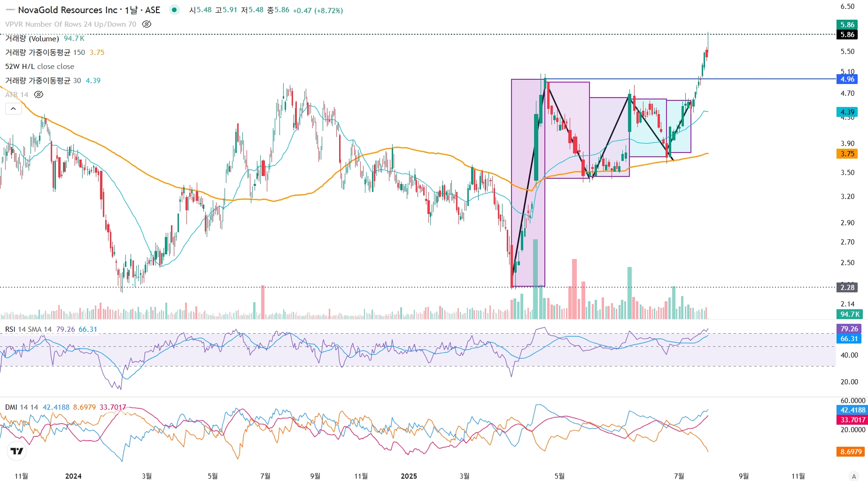This screenshot has height=481, width=868.
Task: Click the gray 2.28 price scale tag
Action: point(847,287)
